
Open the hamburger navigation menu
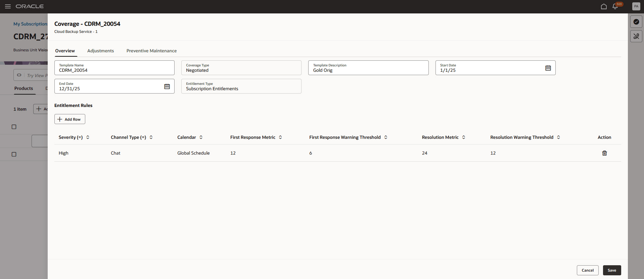coord(8,6)
